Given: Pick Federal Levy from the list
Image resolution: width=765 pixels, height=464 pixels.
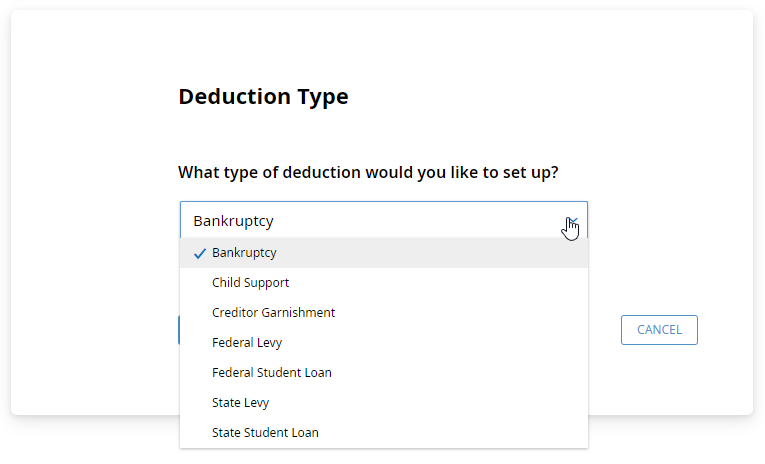Looking at the screenshot, I should point(247,343).
